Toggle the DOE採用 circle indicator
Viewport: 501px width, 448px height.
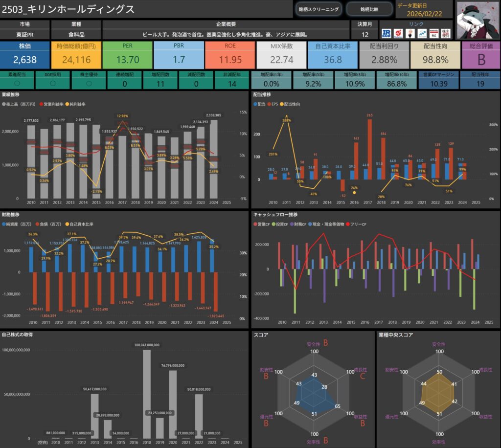(52, 84)
